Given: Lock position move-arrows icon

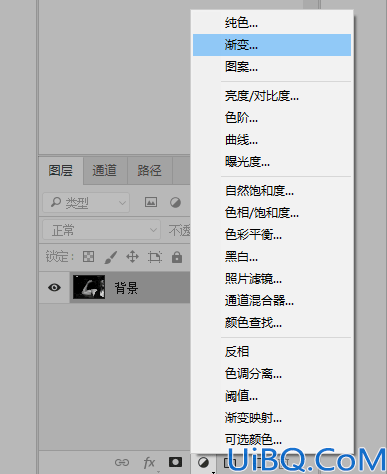Looking at the screenshot, I should (132, 257).
